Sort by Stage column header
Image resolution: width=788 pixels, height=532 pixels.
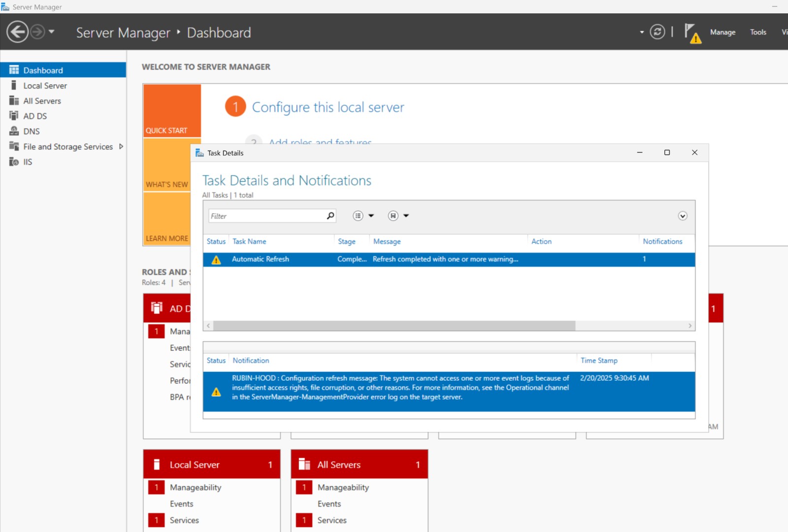click(347, 241)
